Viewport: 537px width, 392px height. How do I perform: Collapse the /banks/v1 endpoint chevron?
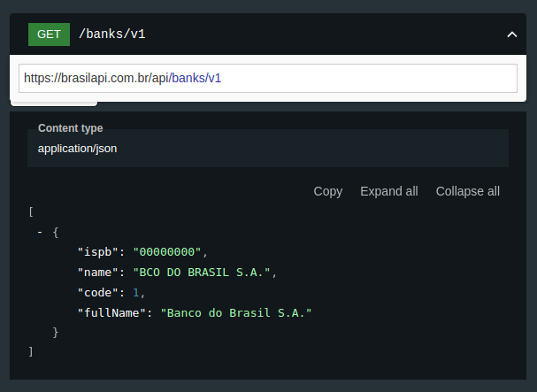[512, 35]
